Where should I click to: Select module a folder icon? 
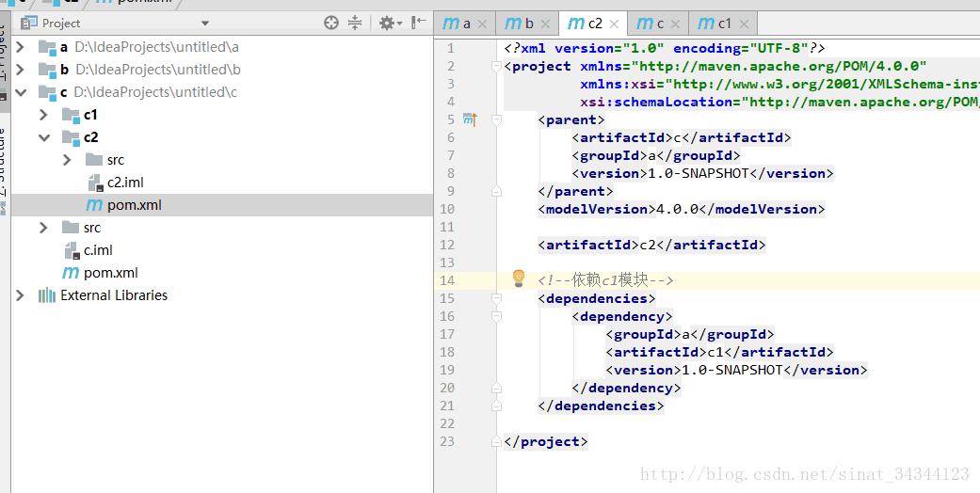click(47, 47)
